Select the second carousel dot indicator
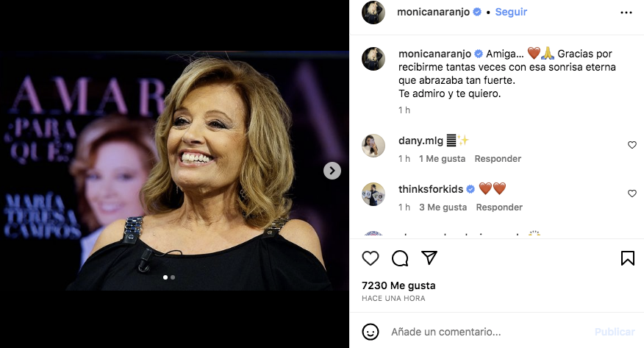Screen dimensions: 644x348 click(x=173, y=277)
